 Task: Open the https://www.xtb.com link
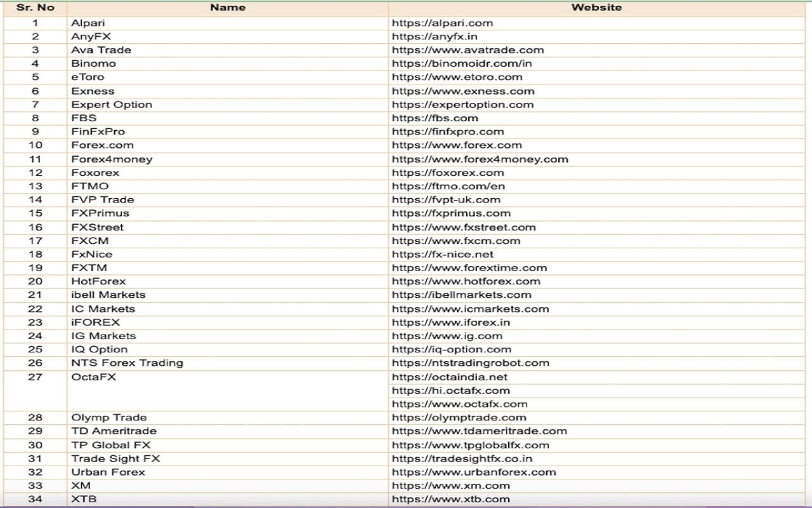(x=450, y=499)
